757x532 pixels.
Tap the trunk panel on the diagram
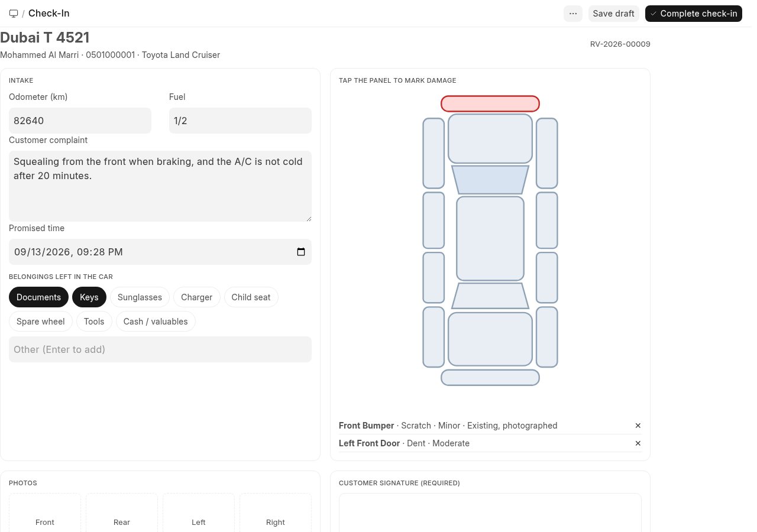point(490,339)
